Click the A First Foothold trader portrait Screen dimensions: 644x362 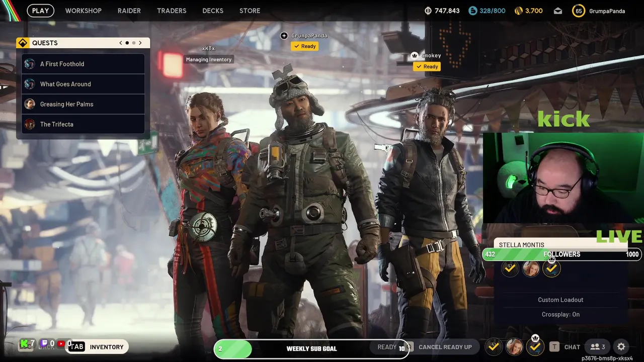click(x=30, y=64)
